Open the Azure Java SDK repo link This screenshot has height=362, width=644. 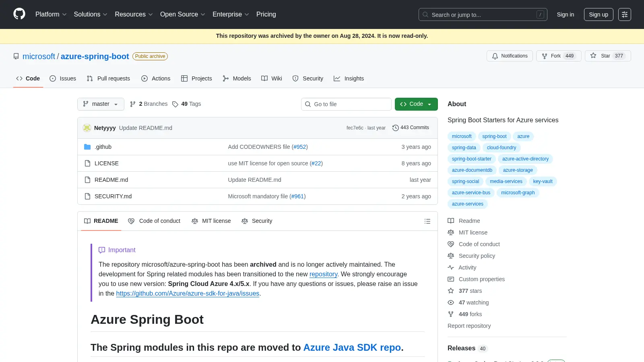(x=352, y=348)
